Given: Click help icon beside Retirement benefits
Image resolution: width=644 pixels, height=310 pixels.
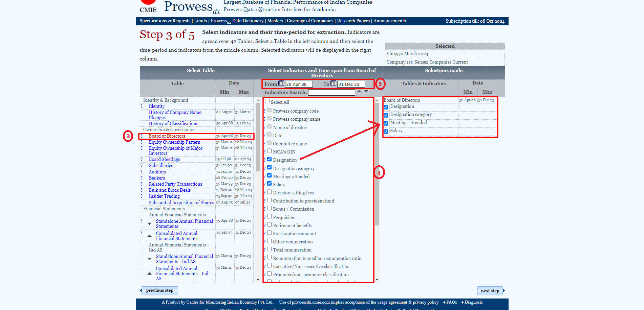Looking at the screenshot, I should point(264,226).
